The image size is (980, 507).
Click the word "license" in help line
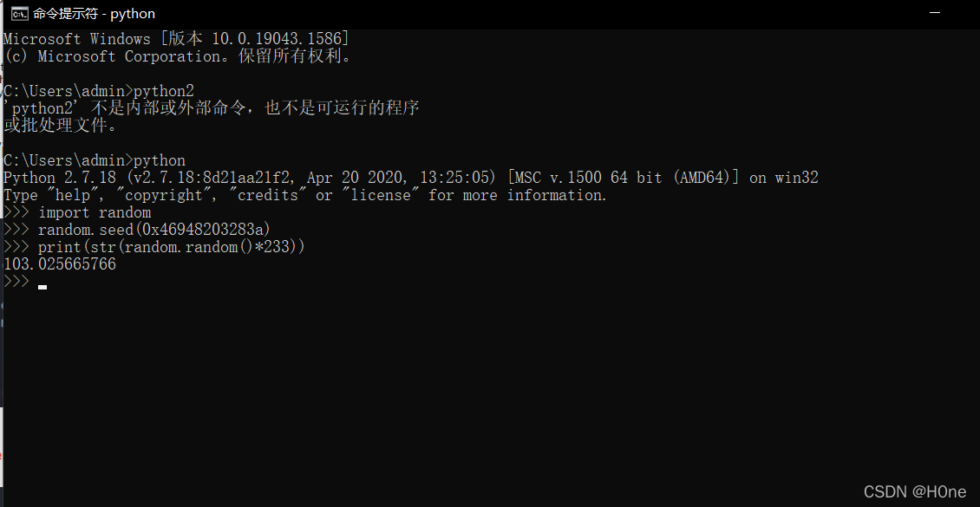click(380, 195)
